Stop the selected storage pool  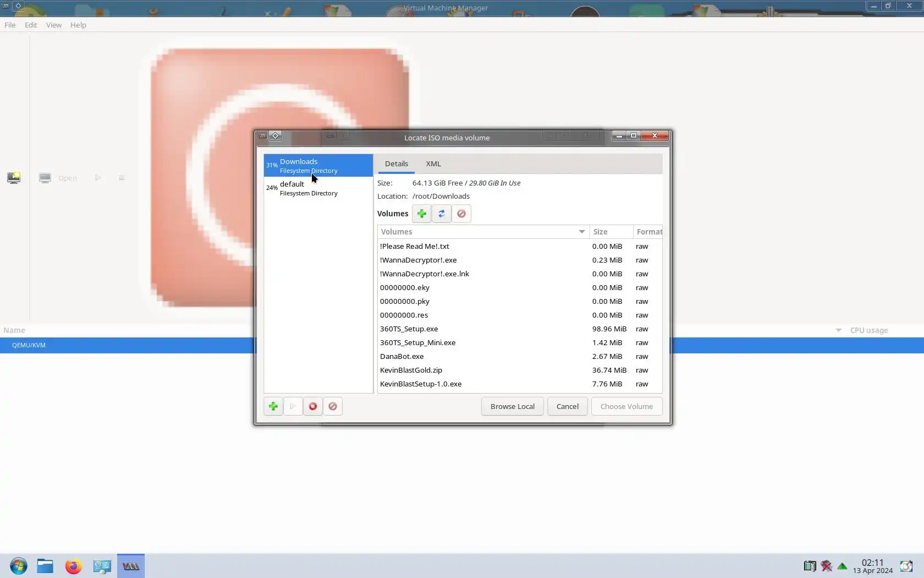tap(313, 406)
